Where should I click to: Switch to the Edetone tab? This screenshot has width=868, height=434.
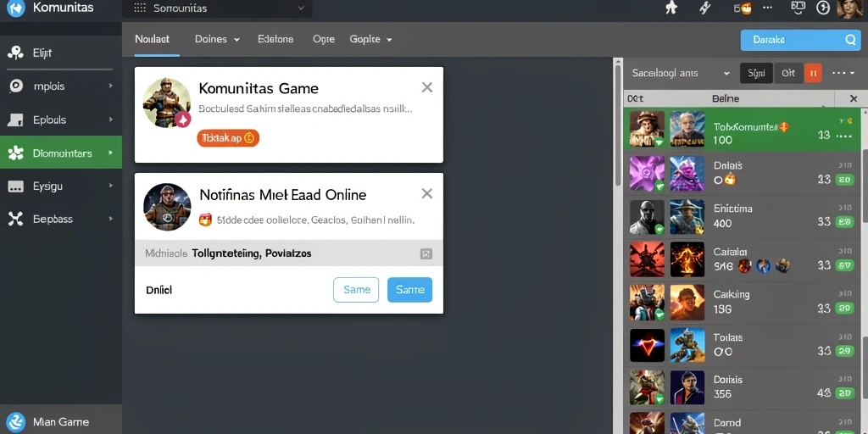[275, 39]
